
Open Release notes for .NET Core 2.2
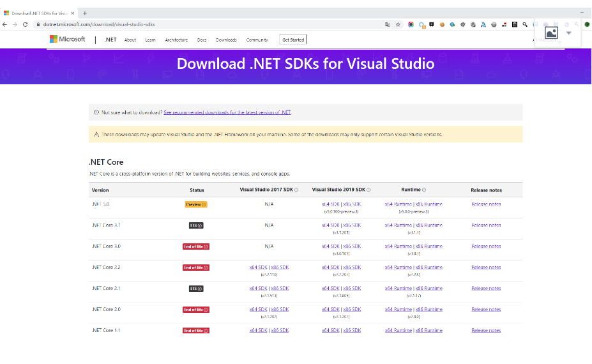486,268
